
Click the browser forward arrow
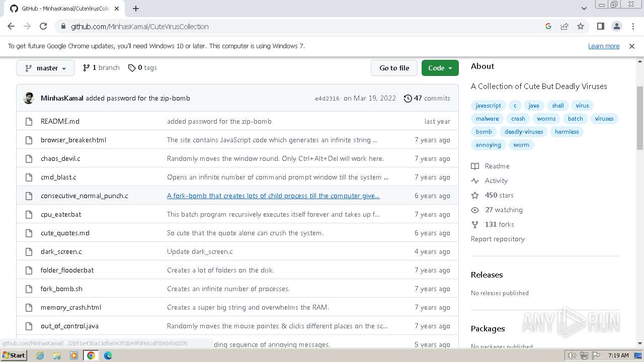27,26
